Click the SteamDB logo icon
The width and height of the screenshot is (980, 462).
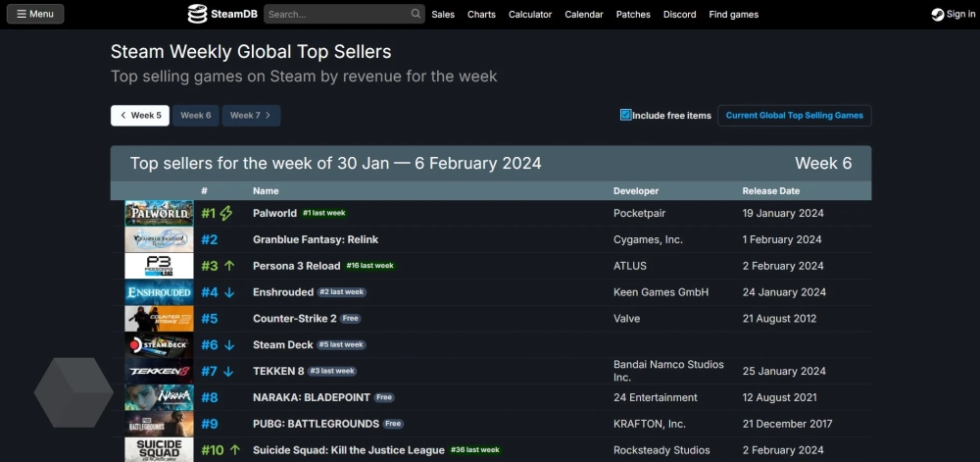tap(198, 14)
